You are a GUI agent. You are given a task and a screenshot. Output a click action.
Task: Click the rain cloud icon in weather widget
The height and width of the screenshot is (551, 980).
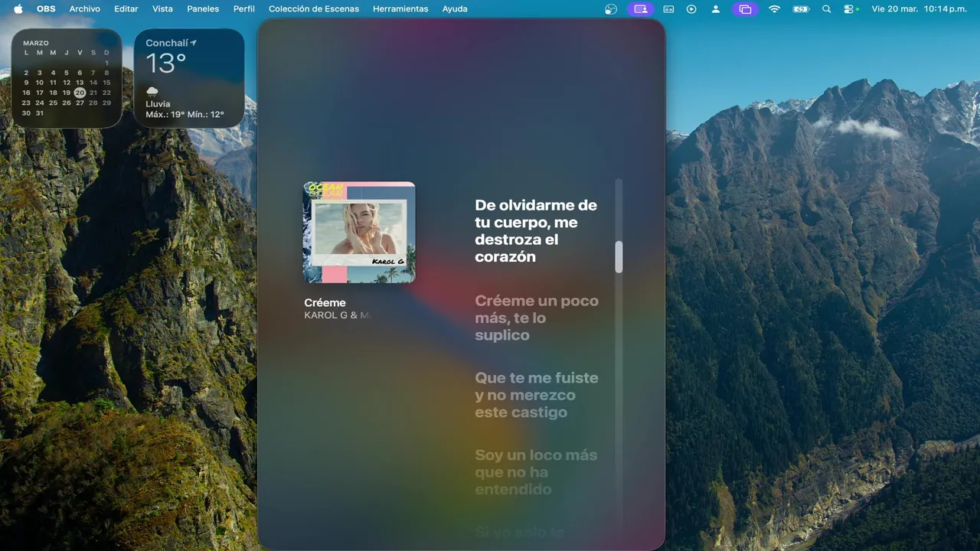(152, 92)
